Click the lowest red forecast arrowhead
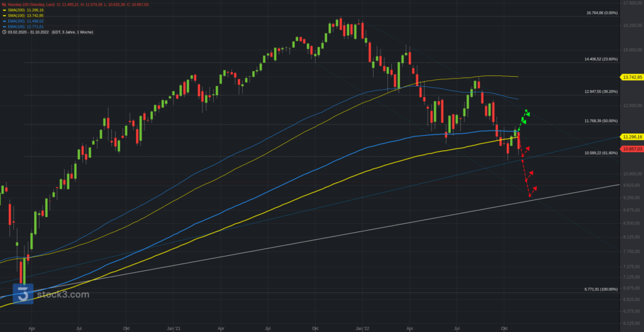 [x=535, y=188]
